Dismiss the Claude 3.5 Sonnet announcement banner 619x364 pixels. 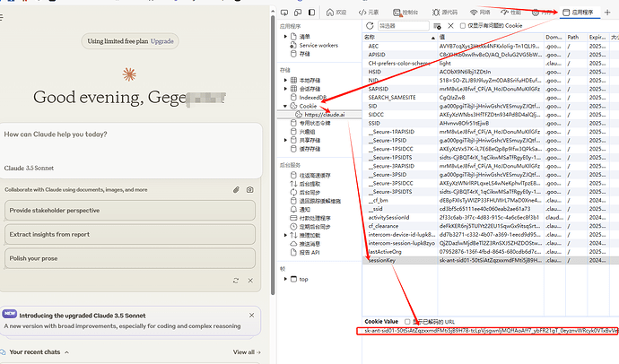tap(251, 315)
